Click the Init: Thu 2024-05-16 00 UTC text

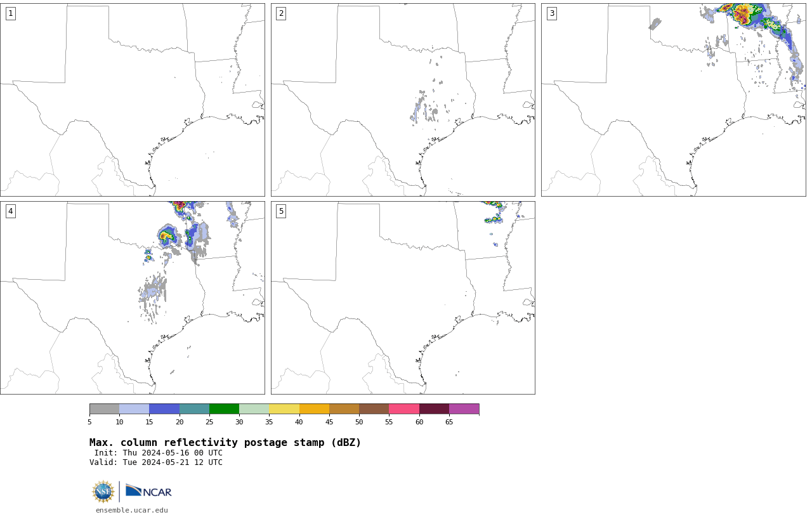159,453
